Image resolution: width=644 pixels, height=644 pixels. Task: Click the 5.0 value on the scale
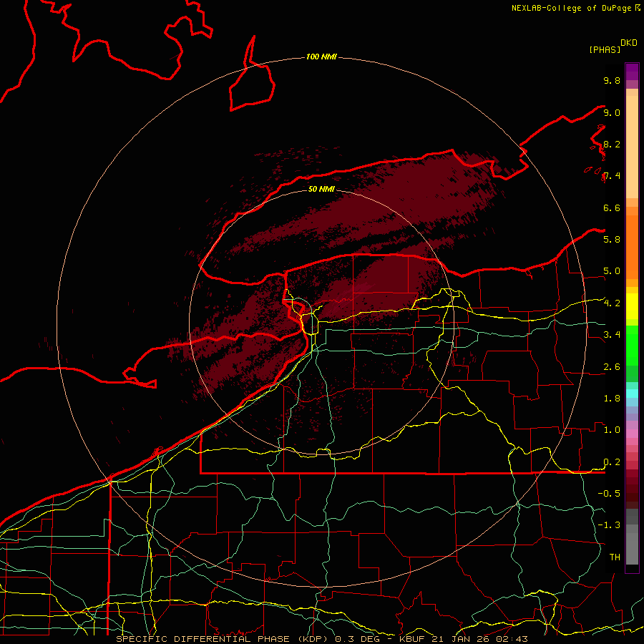(612, 271)
